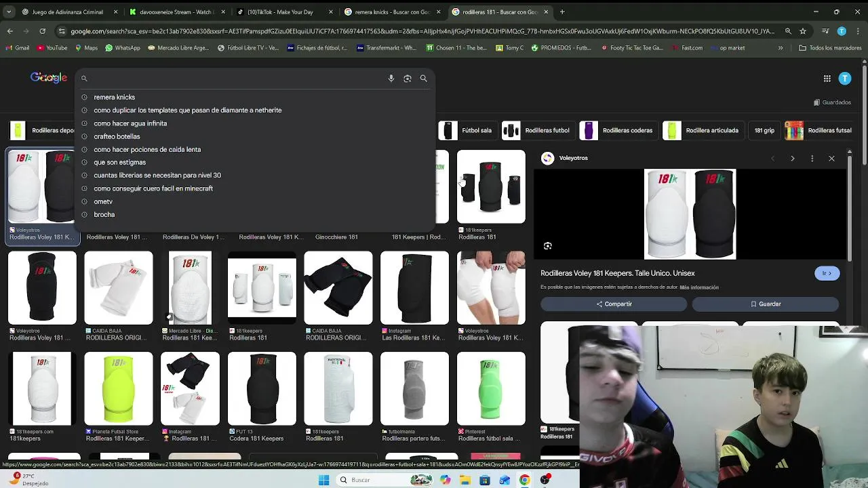Open the Chrome zoom magnifier icon

pyautogui.click(x=788, y=31)
